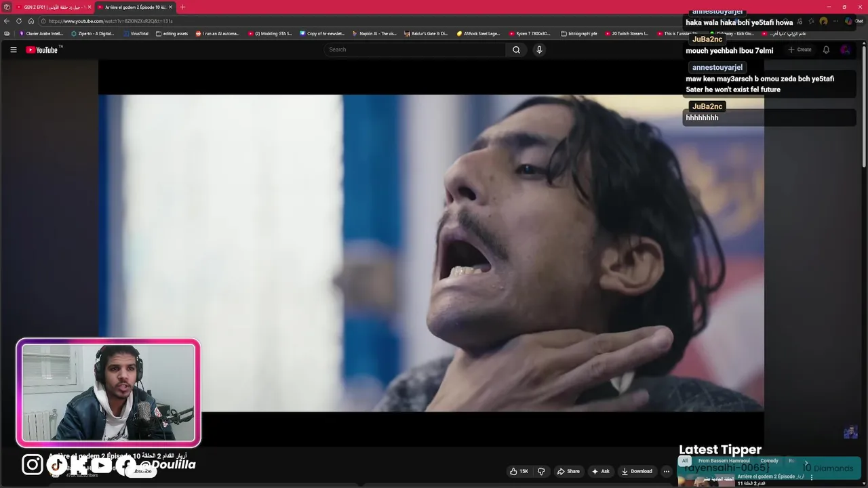Close the GEN Z EP01 tab
The height and width of the screenshot is (488, 868).
tap(89, 7)
